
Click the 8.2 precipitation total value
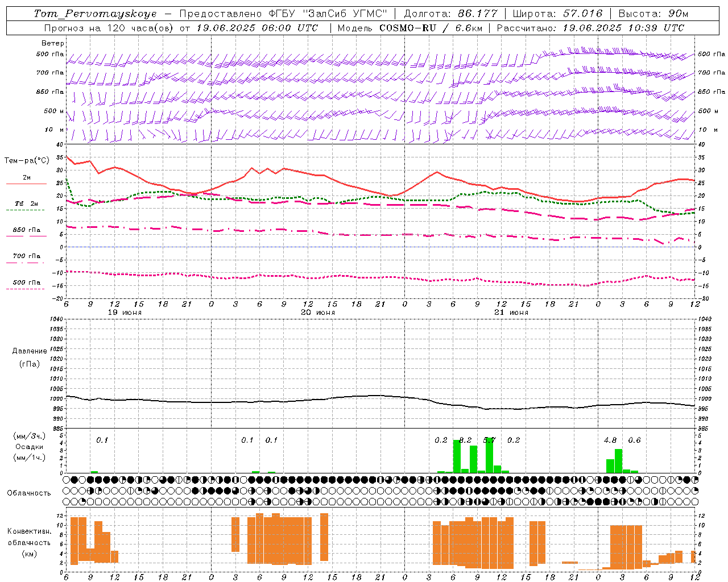coord(465,440)
